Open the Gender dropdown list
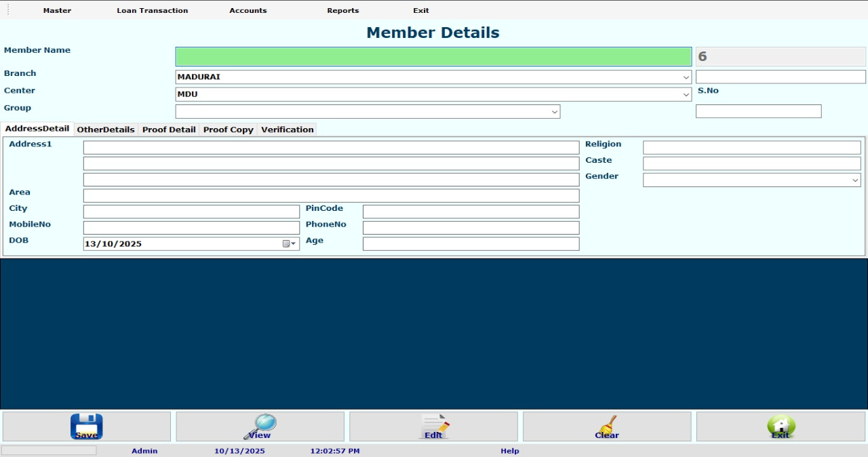This screenshot has width=868, height=457. [854, 180]
